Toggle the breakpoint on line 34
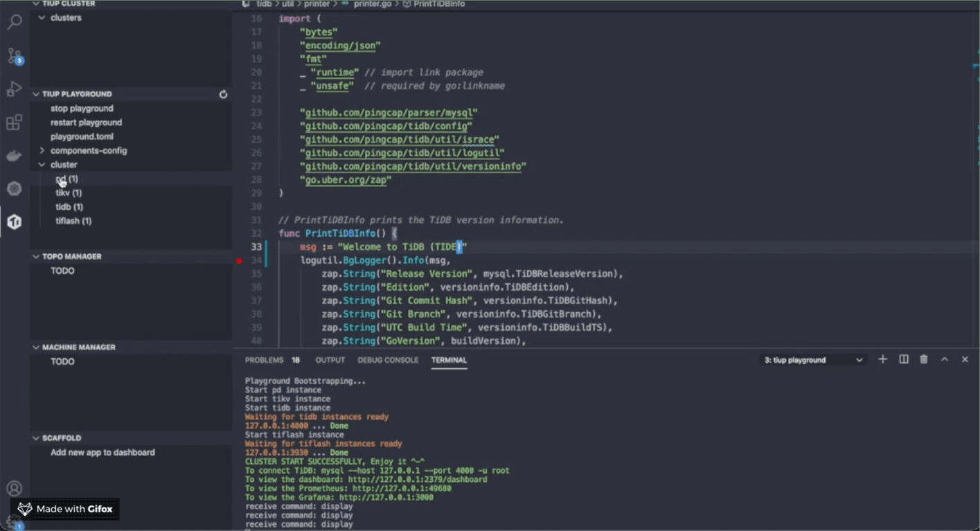The width and height of the screenshot is (980, 531). point(239,260)
